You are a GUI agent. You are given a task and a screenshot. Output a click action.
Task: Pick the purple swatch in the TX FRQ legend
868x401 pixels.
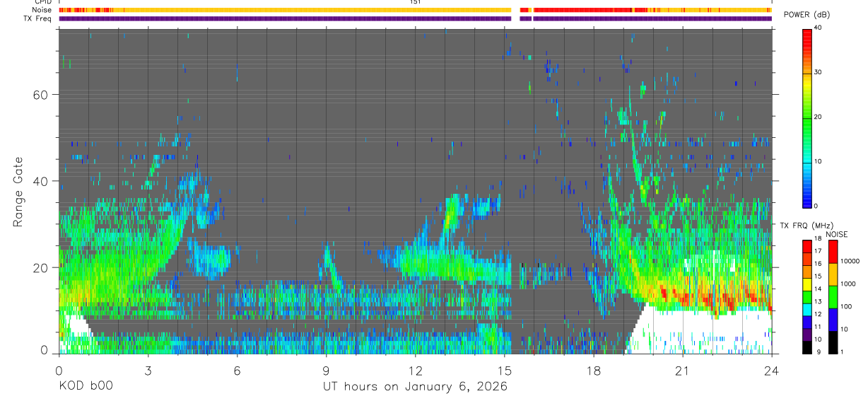coord(807,335)
